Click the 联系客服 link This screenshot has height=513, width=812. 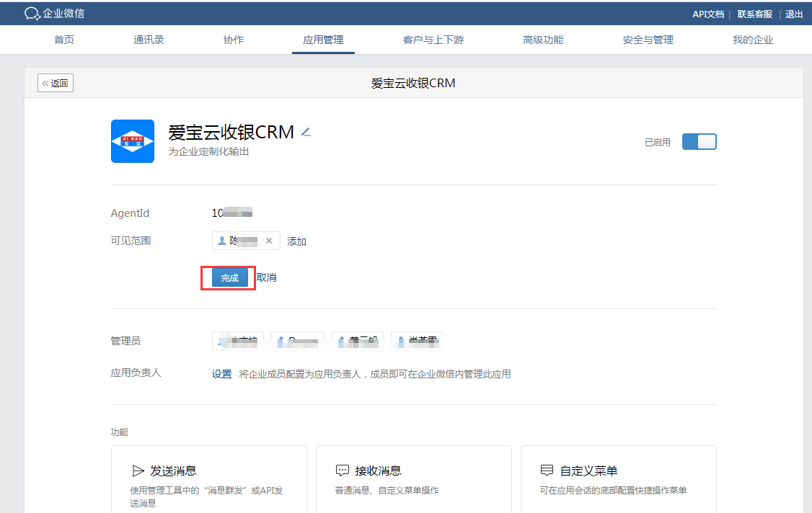coord(754,14)
